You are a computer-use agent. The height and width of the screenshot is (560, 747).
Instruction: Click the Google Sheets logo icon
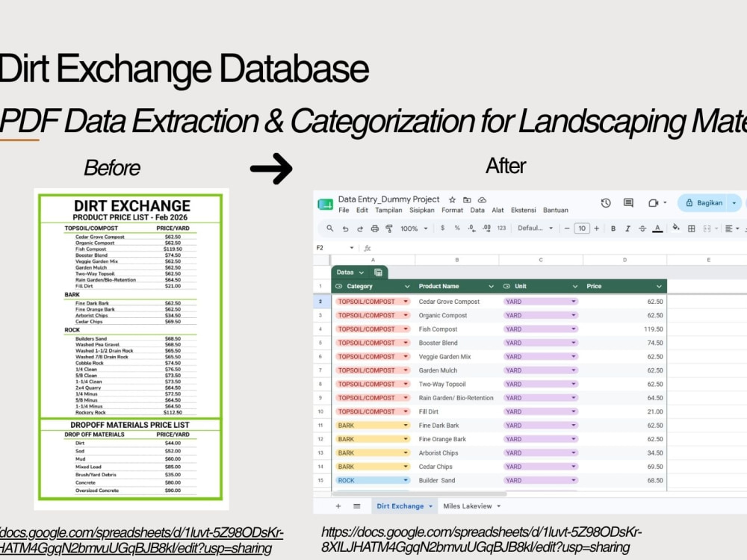coord(326,205)
